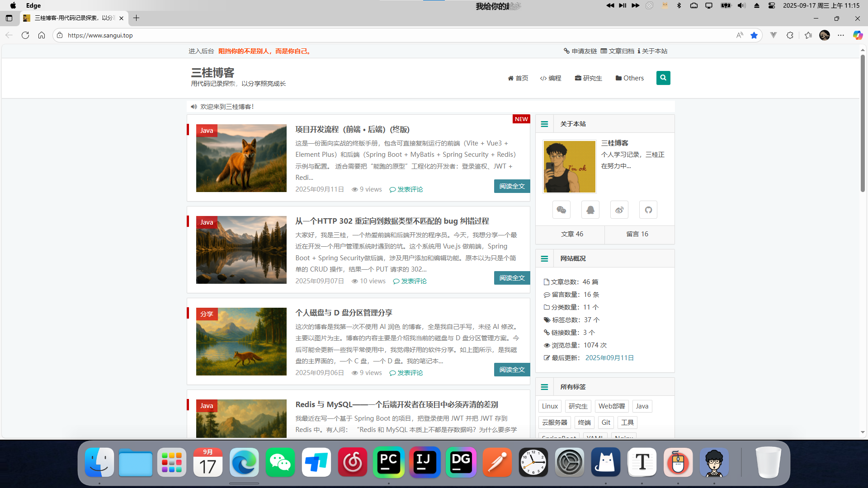Click the Linux tag
Screen dimensions: 868x488
550,406
